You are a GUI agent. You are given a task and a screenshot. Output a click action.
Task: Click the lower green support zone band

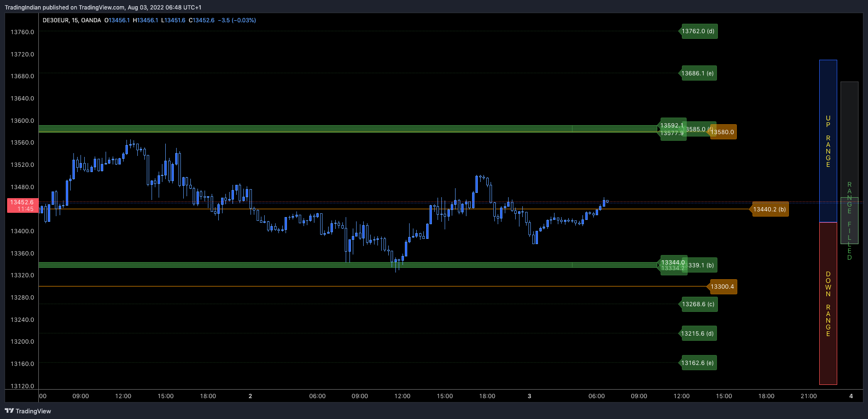click(348, 265)
